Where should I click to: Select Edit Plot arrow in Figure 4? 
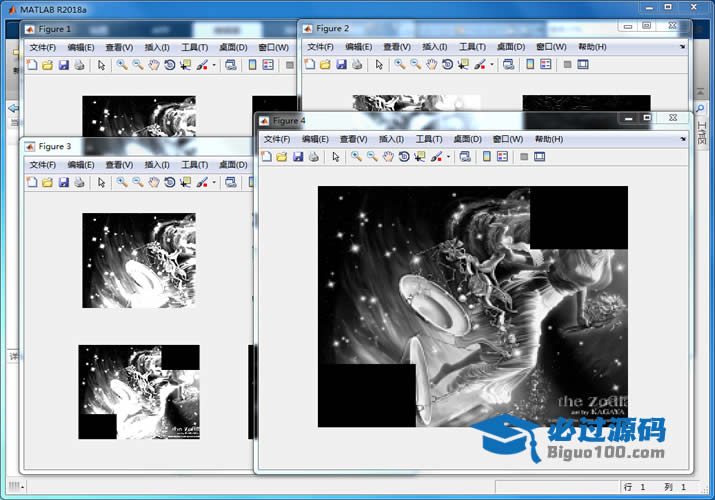[336, 157]
